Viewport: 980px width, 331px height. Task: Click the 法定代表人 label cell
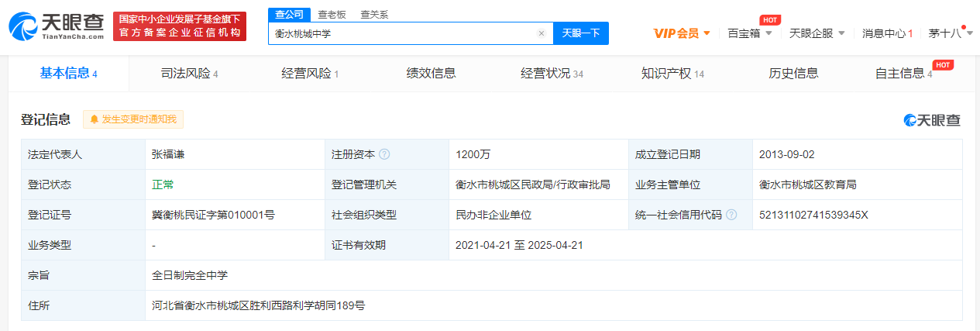pos(83,154)
